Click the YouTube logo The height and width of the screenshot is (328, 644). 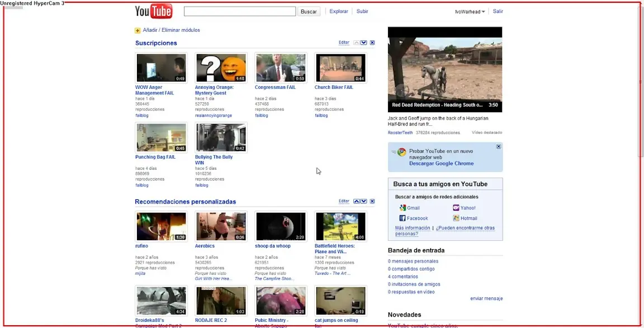(153, 11)
